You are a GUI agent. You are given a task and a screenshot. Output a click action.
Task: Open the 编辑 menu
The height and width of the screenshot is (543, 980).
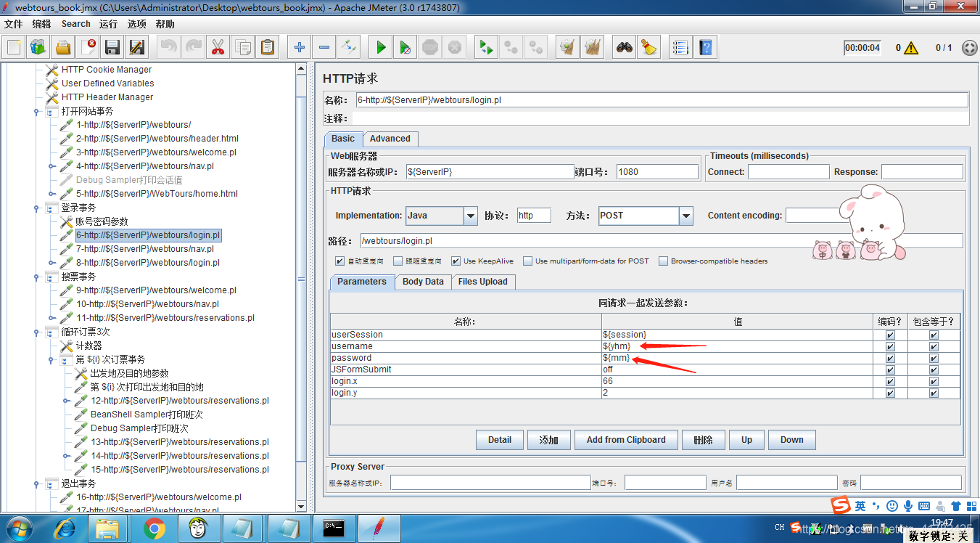coord(41,24)
